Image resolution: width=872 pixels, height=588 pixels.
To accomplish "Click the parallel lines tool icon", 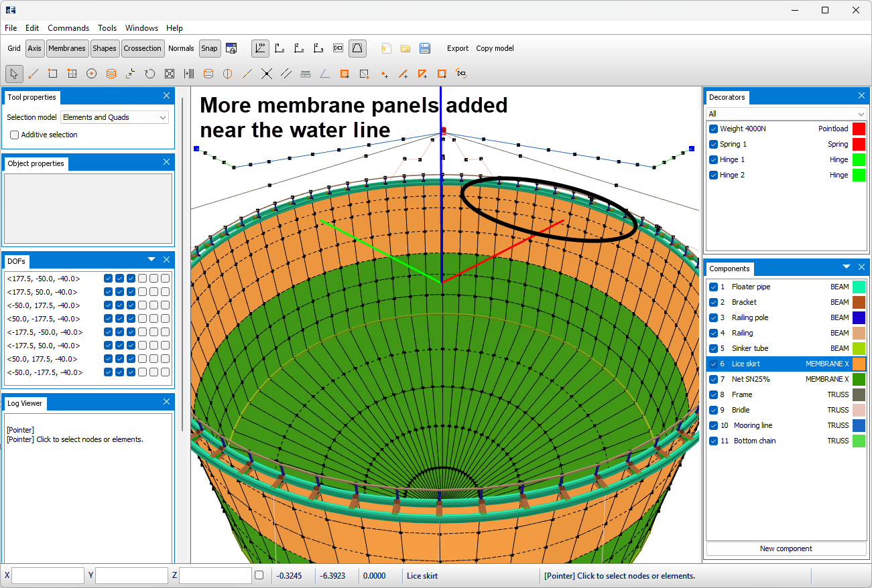I will [x=286, y=74].
